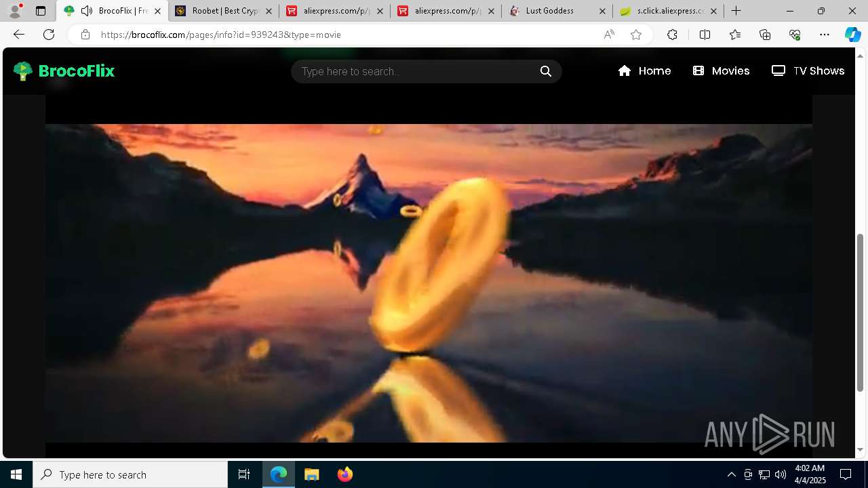Open Task View on the taskbar
Image resolution: width=868 pixels, height=488 pixels.
244,474
